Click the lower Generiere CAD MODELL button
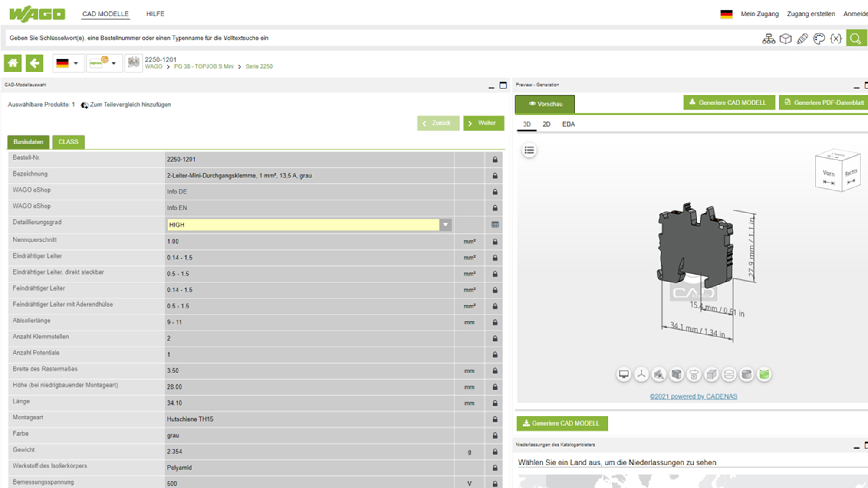The image size is (868, 488). tap(562, 423)
